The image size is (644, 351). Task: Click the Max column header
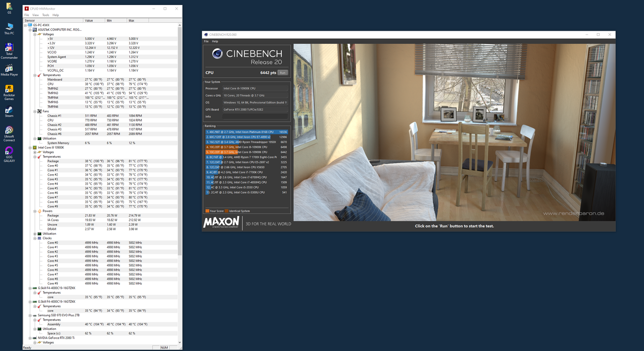coord(138,21)
